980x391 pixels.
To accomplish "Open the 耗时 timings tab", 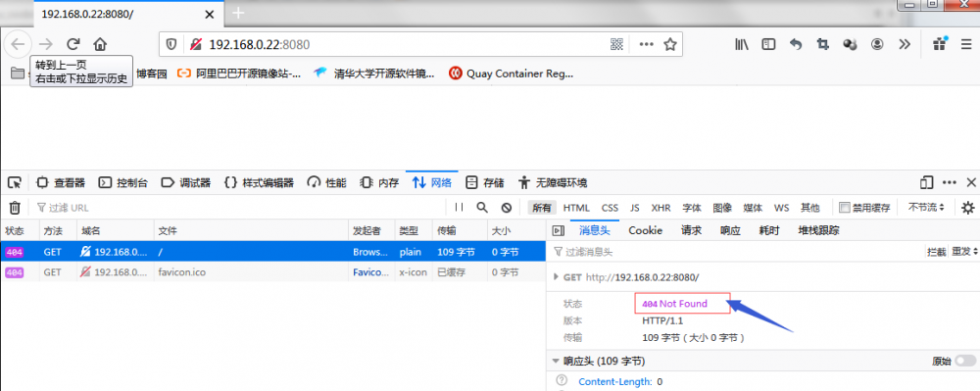I will pyautogui.click(x=769, y=230).
